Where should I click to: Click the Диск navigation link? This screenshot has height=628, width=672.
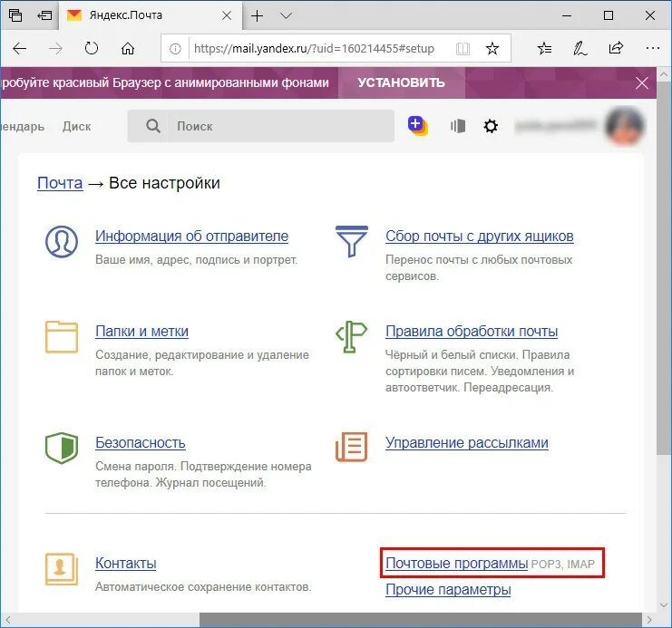[77, 126]
